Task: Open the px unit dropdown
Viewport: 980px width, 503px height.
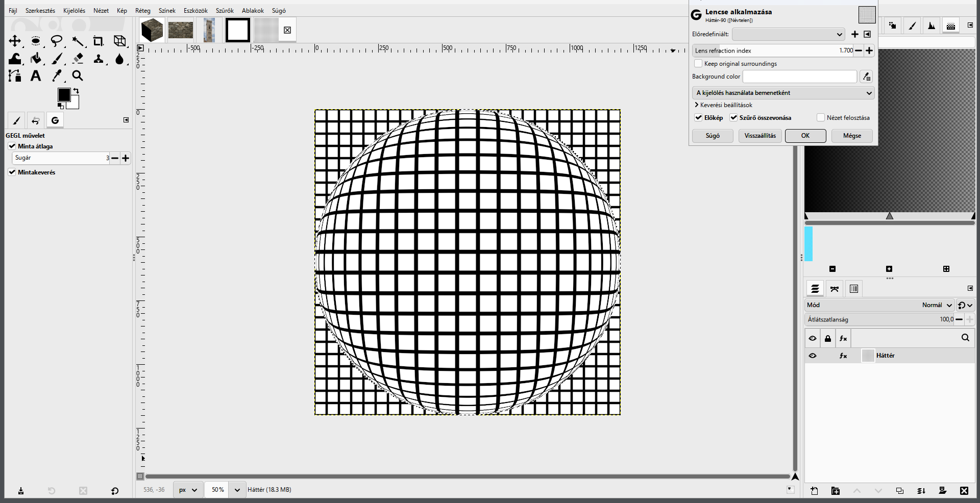Action: pyautogui.click(x=188, y=490)
